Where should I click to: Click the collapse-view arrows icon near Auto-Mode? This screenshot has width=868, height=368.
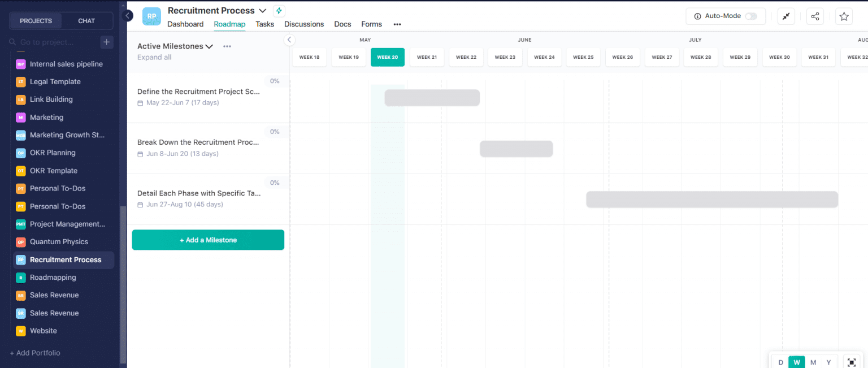(786, 16)
